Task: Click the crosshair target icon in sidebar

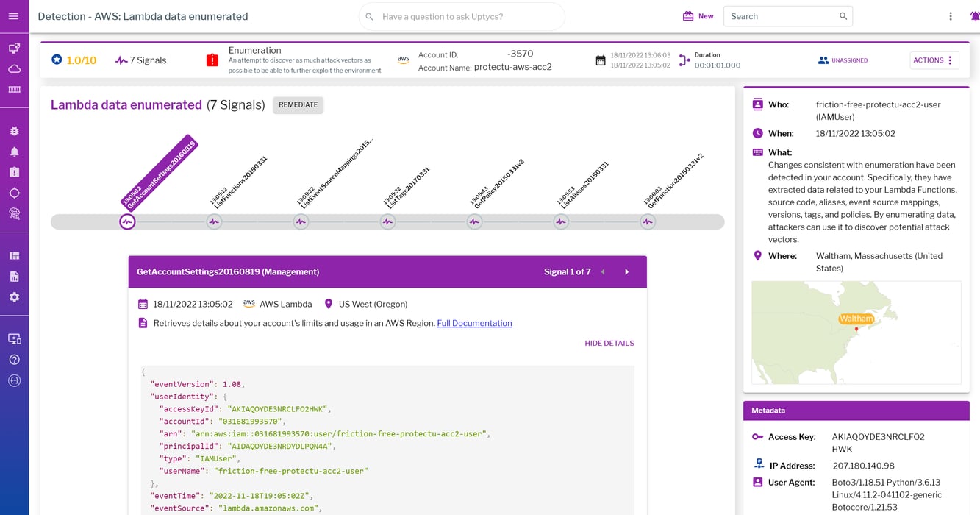Action: 14,193
